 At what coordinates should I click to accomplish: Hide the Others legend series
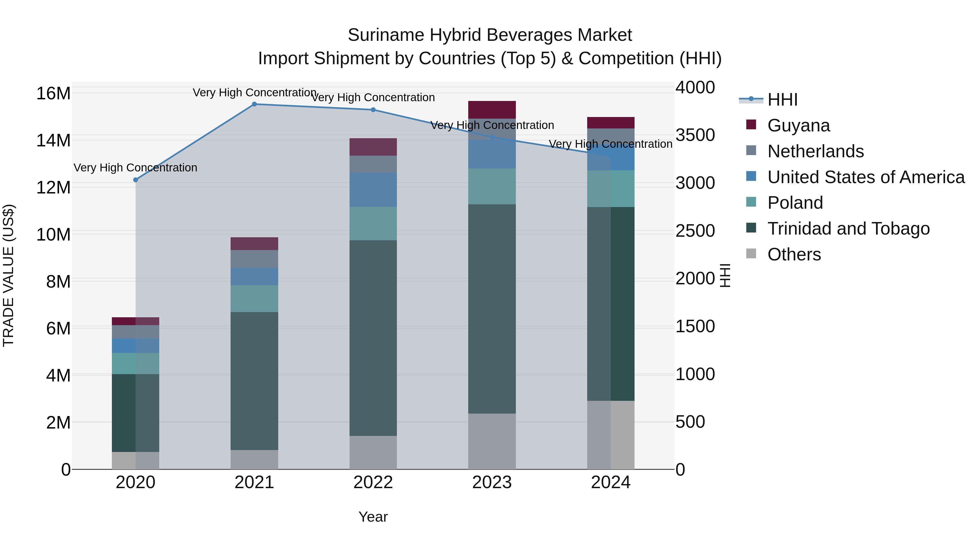point(783,254)
